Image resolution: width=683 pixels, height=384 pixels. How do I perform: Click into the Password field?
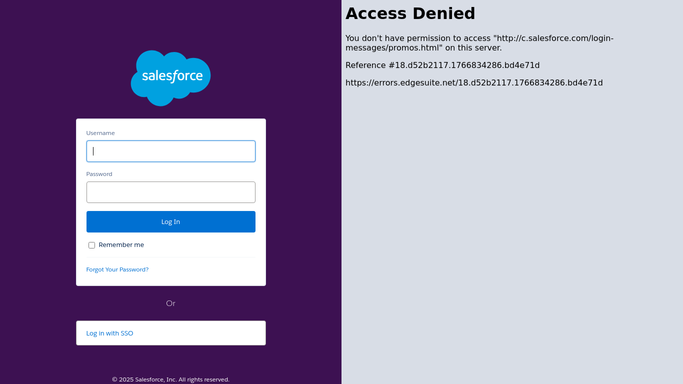pyautogui.click(x=171, y=192)
